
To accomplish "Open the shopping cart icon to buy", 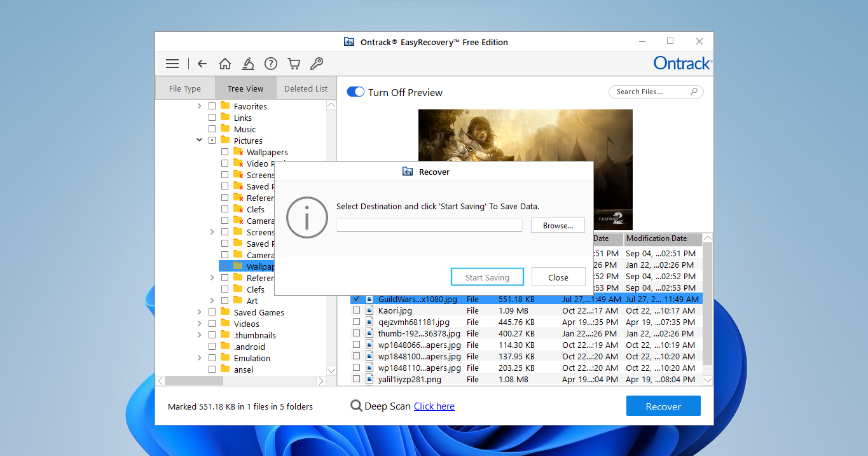I will (x=293, y=64).
